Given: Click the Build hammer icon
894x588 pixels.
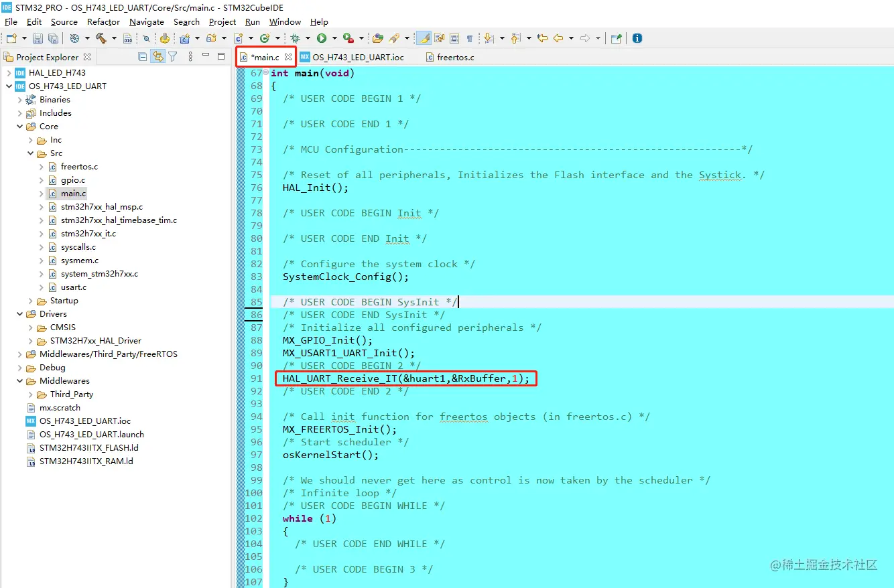Looking at the screenshot, I should (101, 38).
